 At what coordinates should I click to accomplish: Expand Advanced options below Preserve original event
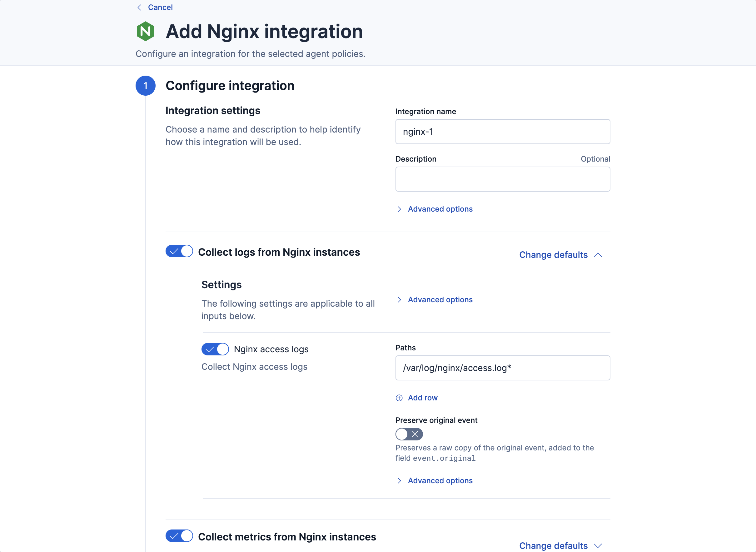pos(434,480)
